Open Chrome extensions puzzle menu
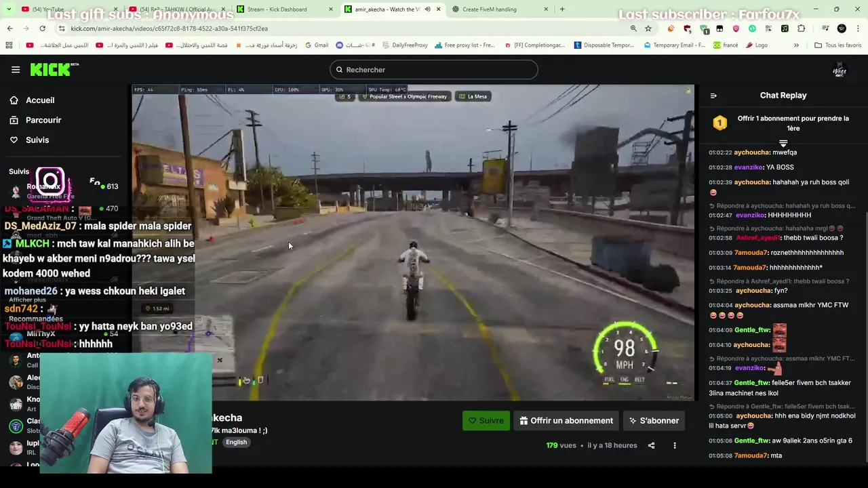This screenshot has width=868, height=488. point(801,28)
